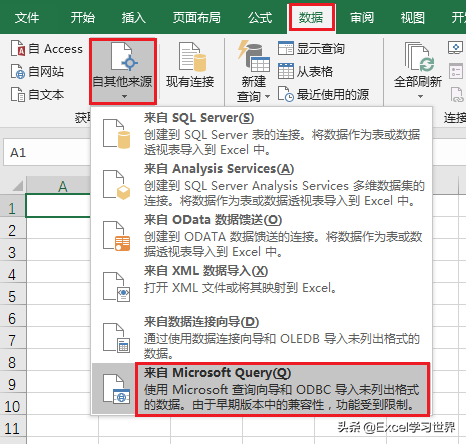Click the Microsoft Query globe icon
The width and height of the screenshot is (466, 444).
(x=116, y=389)
